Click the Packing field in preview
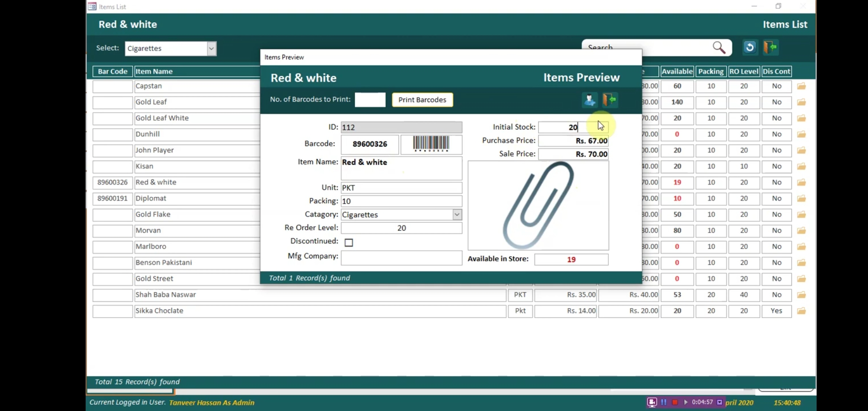 tap(402, 201)
